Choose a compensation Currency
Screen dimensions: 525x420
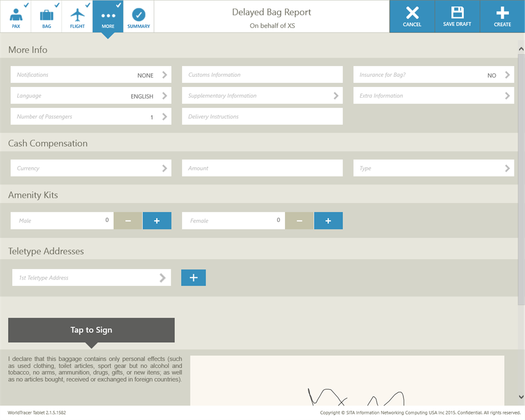91,168
